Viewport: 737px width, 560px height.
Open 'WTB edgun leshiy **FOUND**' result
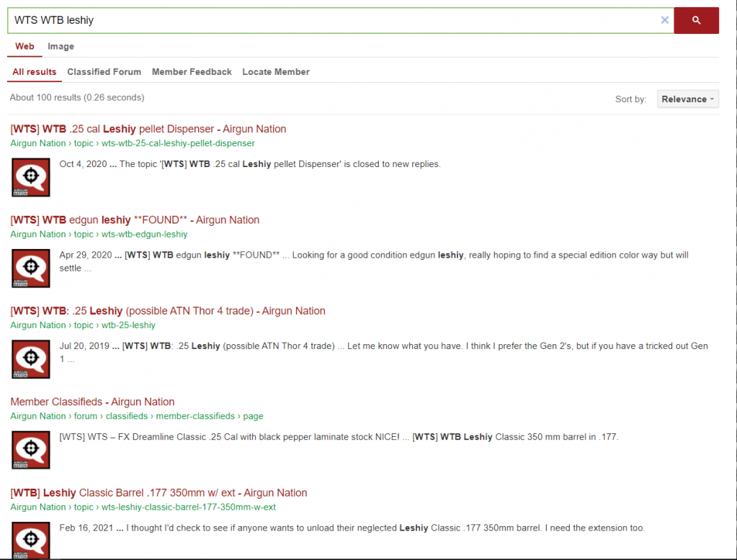[135, 220]
